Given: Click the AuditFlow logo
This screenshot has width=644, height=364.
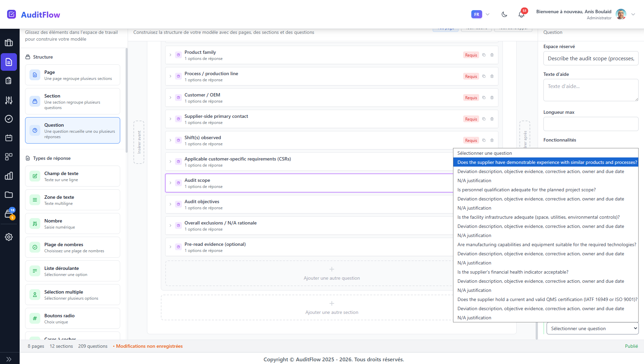Looking at the screenshot, I should pos(34,15).
